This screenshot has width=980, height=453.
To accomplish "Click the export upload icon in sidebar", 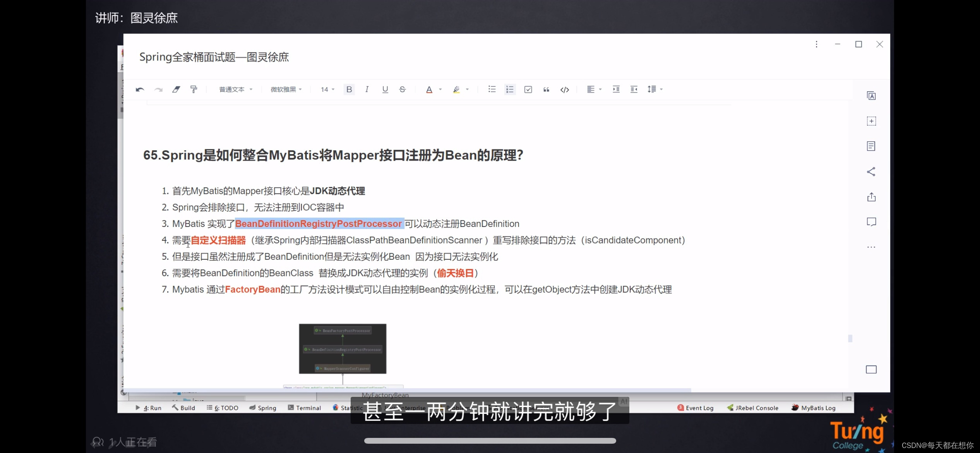I will tap(871, 197).
